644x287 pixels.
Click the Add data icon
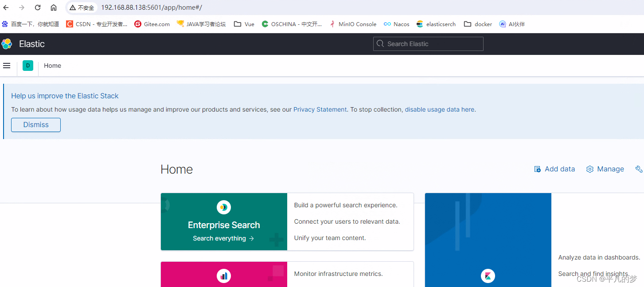point(537,169)
